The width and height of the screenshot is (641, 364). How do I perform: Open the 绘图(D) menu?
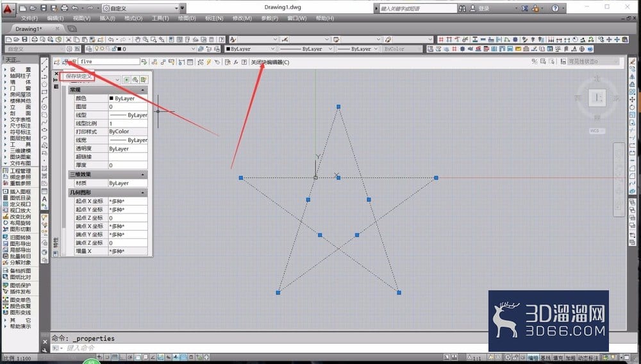tap(187, 19)
